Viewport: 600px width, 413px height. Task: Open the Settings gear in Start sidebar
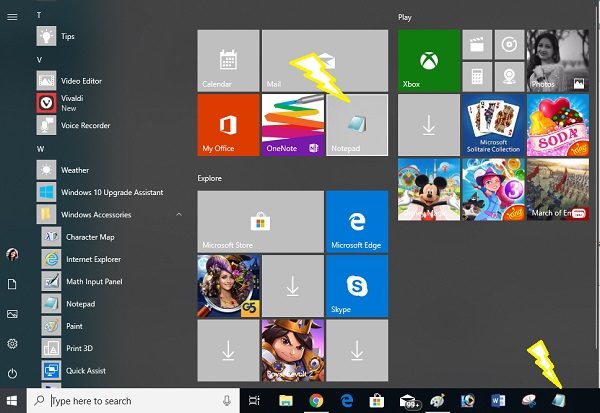pyautogui.click(x=12, y=343)
